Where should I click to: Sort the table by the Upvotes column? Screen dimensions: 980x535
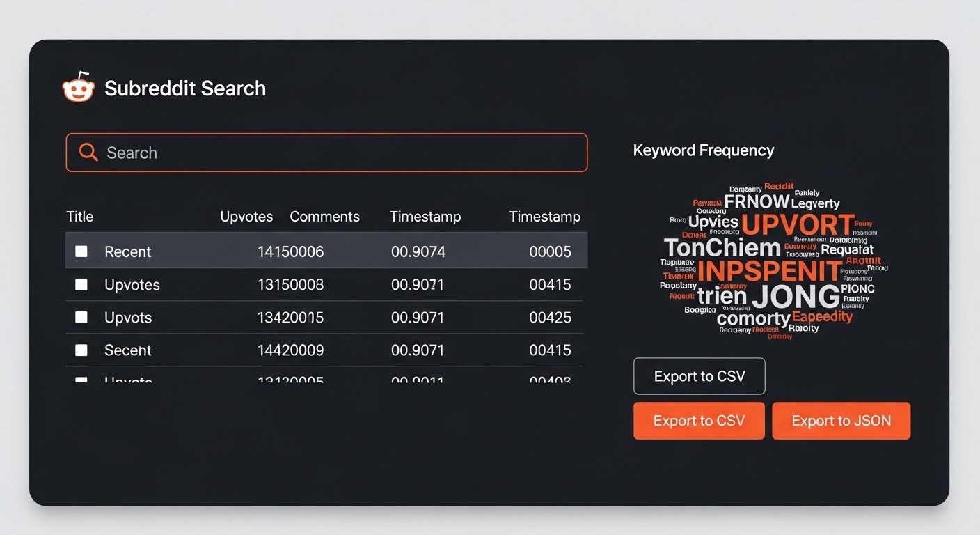[x=246, y=216]
